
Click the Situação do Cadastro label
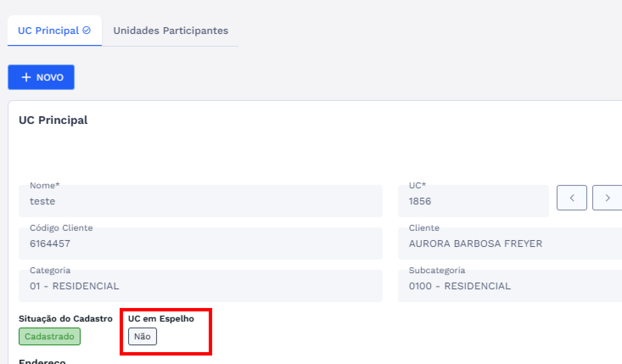[x=65, y=319]
